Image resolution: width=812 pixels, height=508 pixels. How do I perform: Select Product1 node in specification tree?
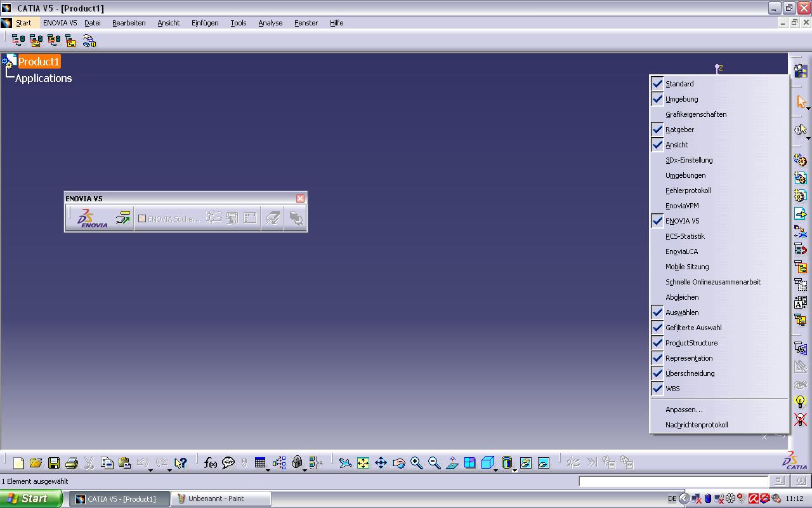(x=39, y=62)
